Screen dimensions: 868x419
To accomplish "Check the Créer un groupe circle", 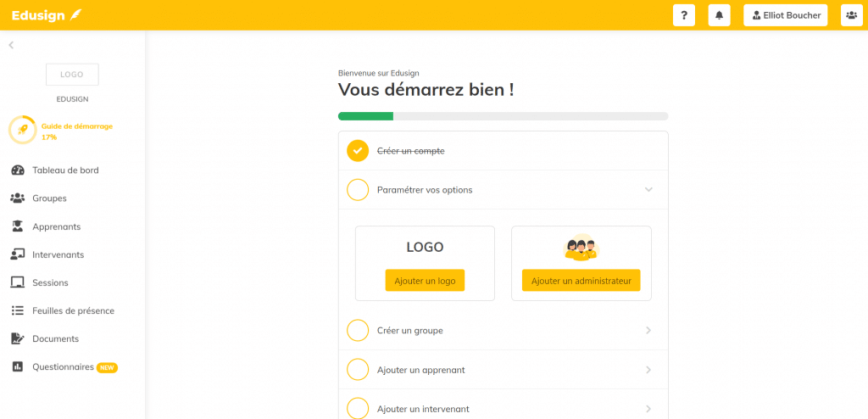I will [x=358, y=330].
